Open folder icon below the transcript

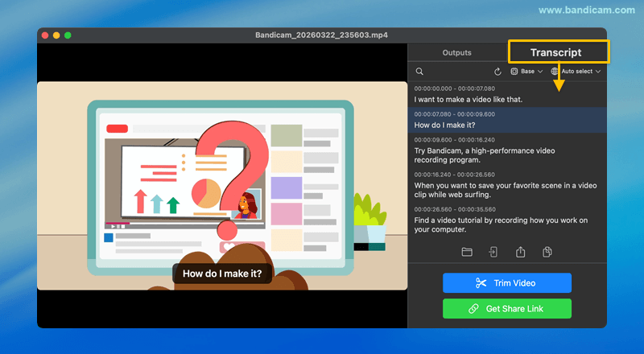click(x=467, y=252)
